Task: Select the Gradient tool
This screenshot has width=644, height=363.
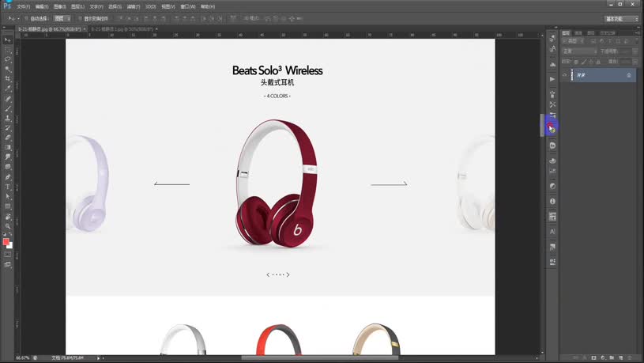Action: pyautogui.click(x=7, y=147)
